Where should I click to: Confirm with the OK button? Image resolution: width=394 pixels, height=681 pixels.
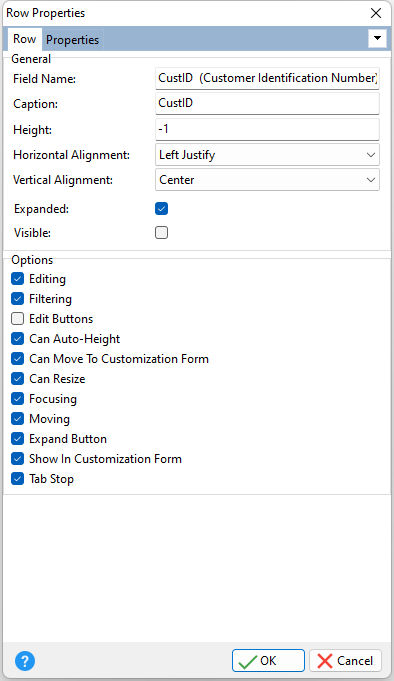(268, 661)
